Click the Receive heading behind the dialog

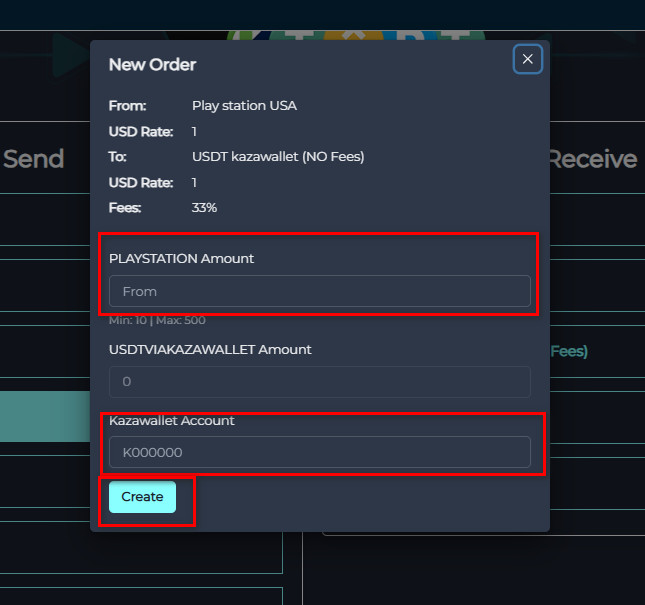click(594, 159)
